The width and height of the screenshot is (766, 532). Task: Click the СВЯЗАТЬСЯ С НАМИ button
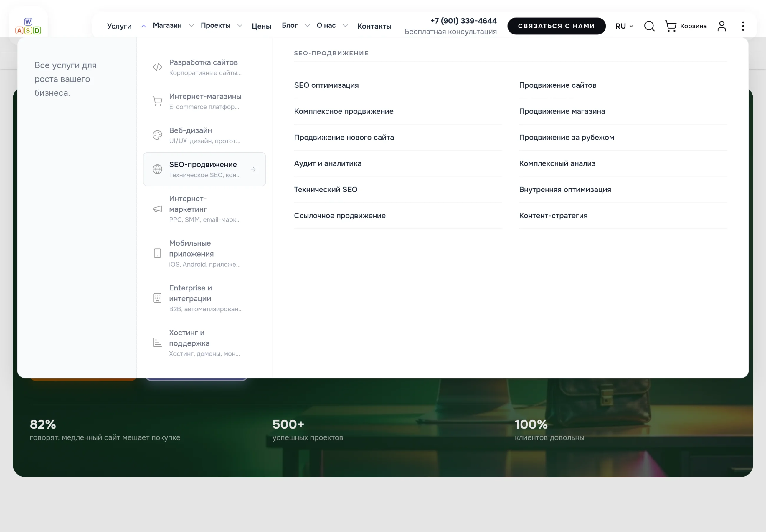pyautogui.click(x=556, y=26)
